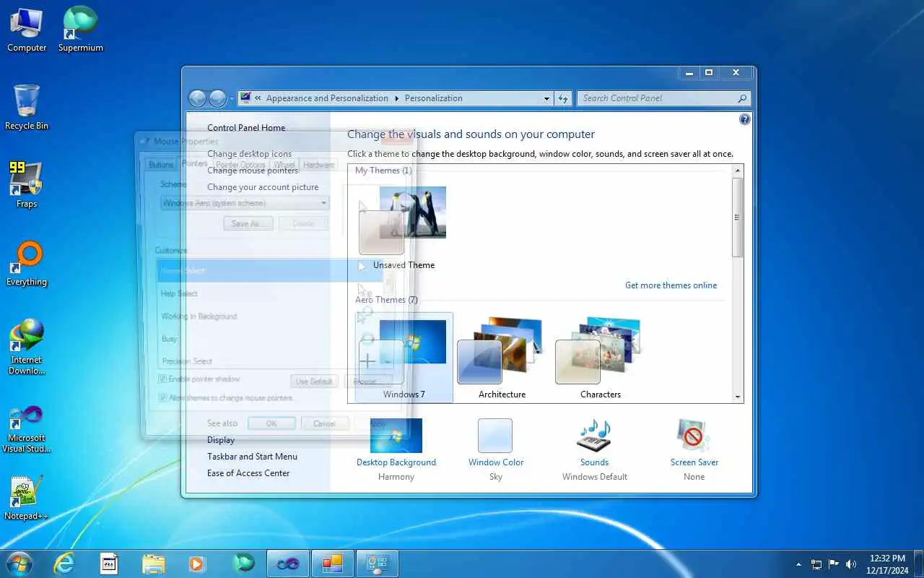Screen dimensions: 924x578
Task: Open the network tray icon
Action: point(816,564)
